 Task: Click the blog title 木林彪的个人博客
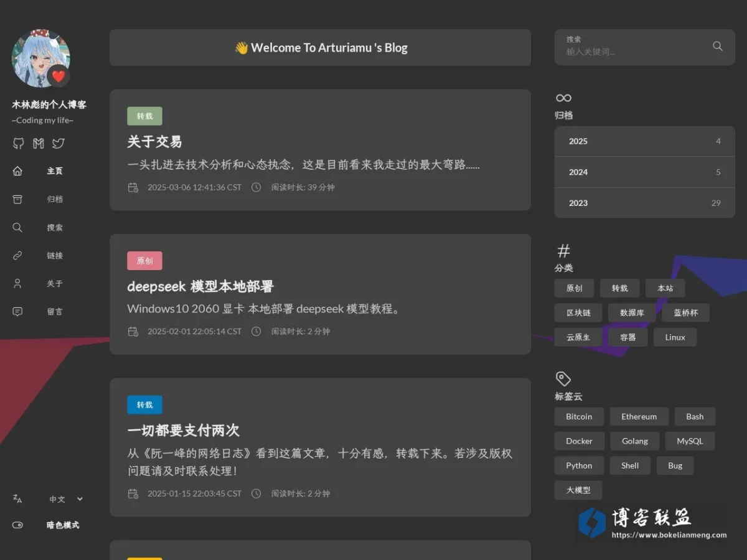point(49,105)
